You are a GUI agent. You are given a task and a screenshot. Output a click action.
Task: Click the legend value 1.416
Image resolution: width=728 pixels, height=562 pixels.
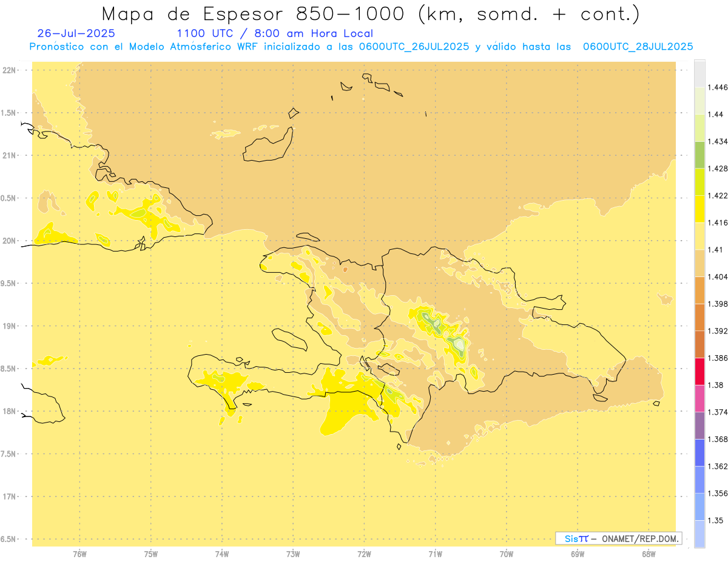pyautogui.click(x=719, y=222)
